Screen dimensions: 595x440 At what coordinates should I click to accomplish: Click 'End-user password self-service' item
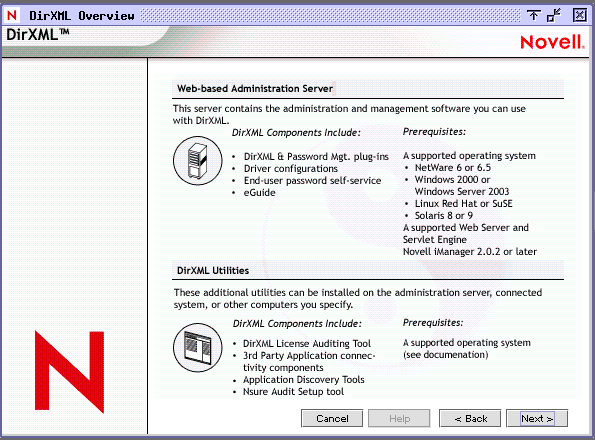312,181
